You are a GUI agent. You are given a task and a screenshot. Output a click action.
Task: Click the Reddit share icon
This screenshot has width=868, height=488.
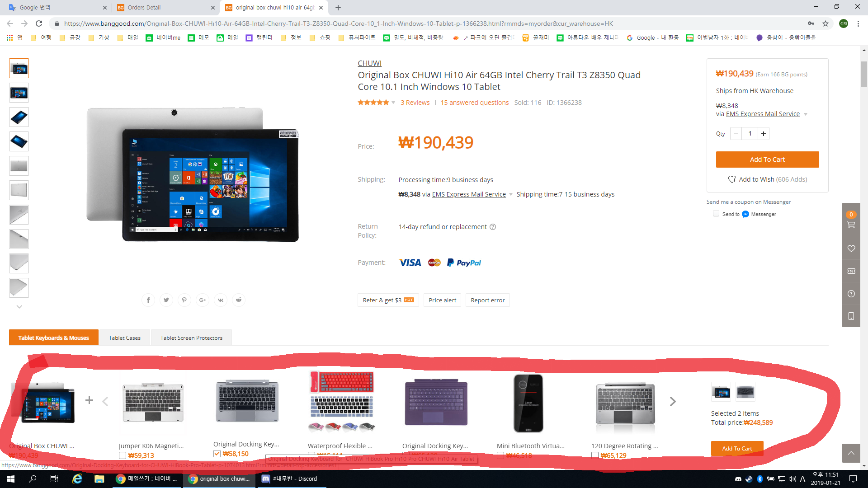pyautogui.click(x=239, y=300)
